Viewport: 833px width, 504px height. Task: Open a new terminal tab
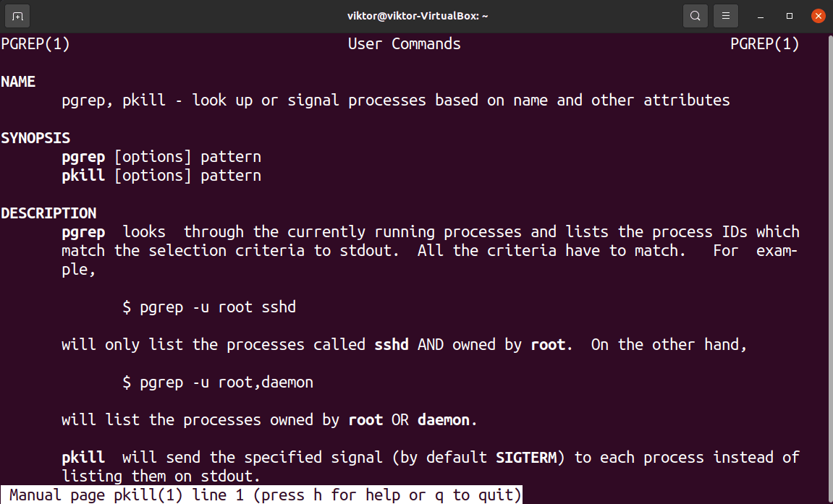[x=17, y=15]
